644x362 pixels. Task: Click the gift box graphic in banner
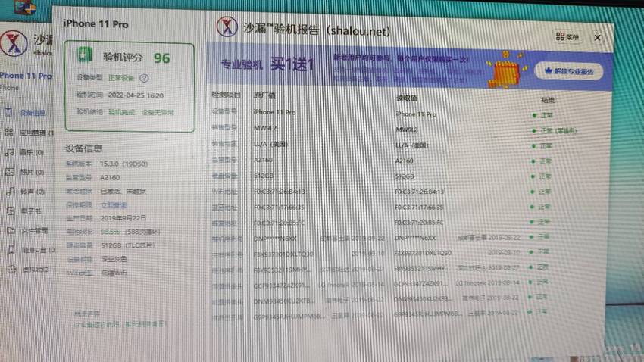[x=505, y=70]
